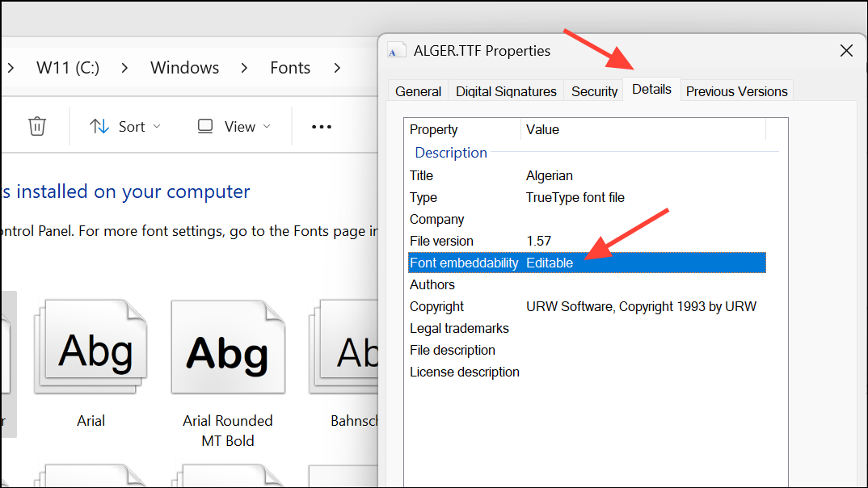
Task: Switch to the General tab
Action: (418, 90)
